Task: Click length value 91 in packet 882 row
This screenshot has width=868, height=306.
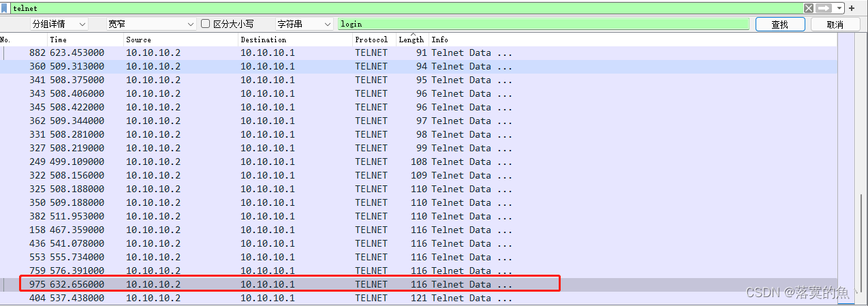Action: click(421, 52)
